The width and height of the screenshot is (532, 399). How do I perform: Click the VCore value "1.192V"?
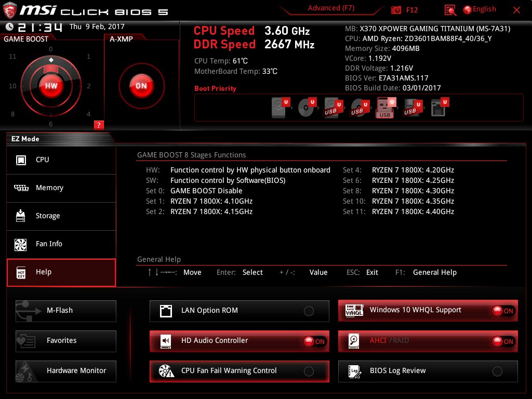[x=380, y=58]
